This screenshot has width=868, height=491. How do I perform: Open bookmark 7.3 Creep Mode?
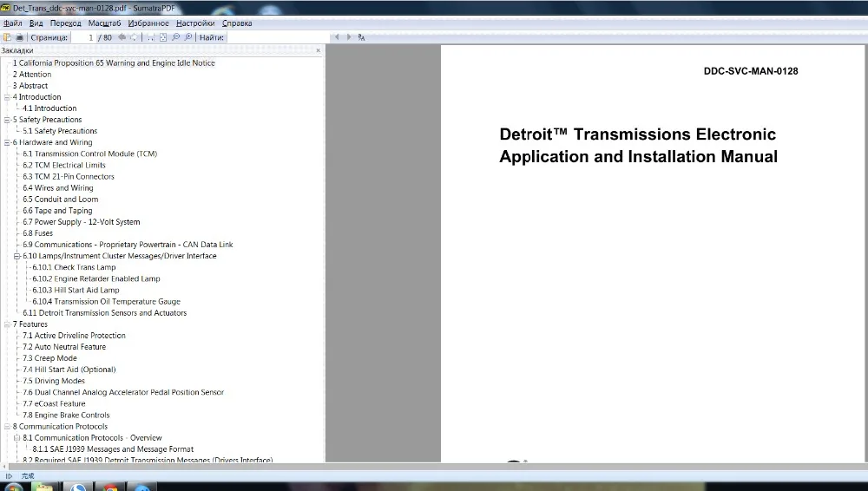click(x=49, y=358)
